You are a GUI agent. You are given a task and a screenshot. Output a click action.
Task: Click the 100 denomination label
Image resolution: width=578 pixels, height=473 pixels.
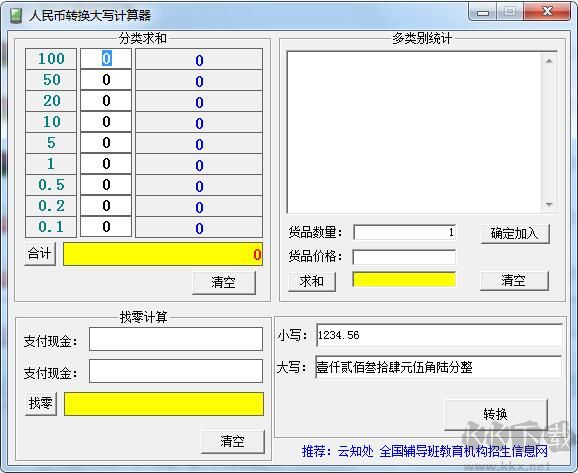click(x=51, y=59)
